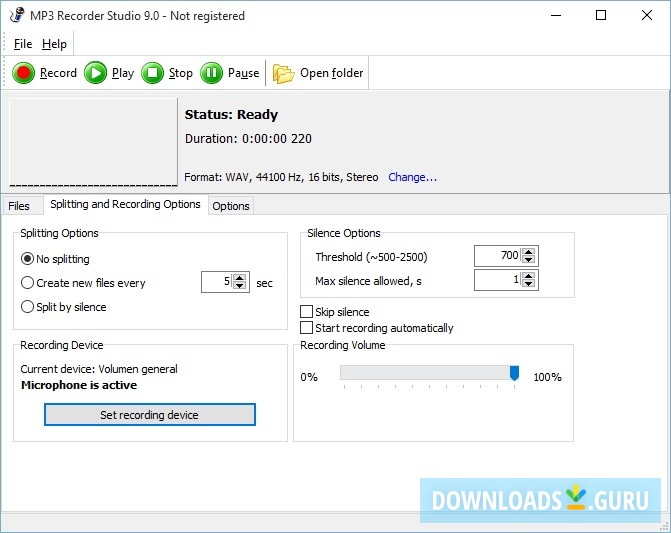Image resolution: width=671 pixels, height=533 pixels.
Task: Enable the Skip silence checkbox
Action: coord(306,312)
